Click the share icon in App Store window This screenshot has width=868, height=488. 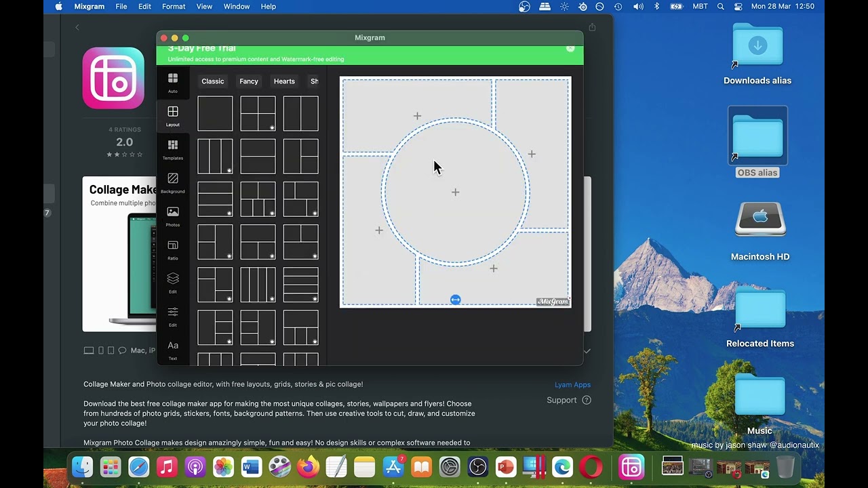coord(592,27)
